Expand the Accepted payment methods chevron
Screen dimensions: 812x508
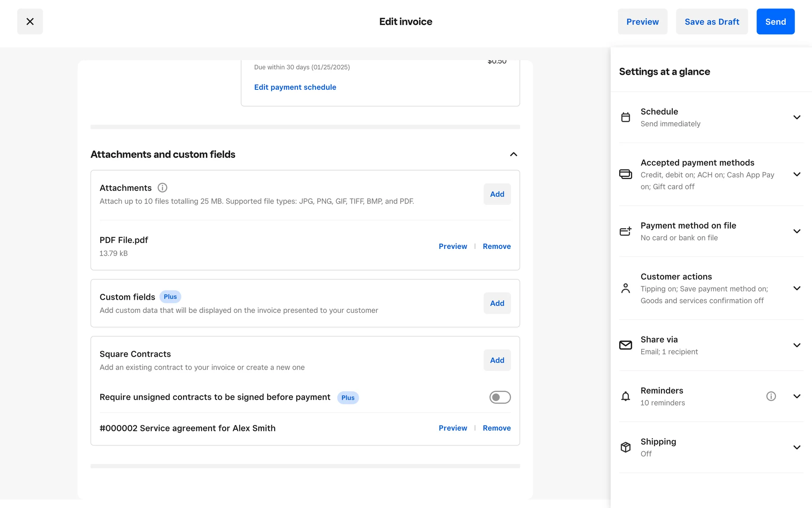click(x=797, y=174)
